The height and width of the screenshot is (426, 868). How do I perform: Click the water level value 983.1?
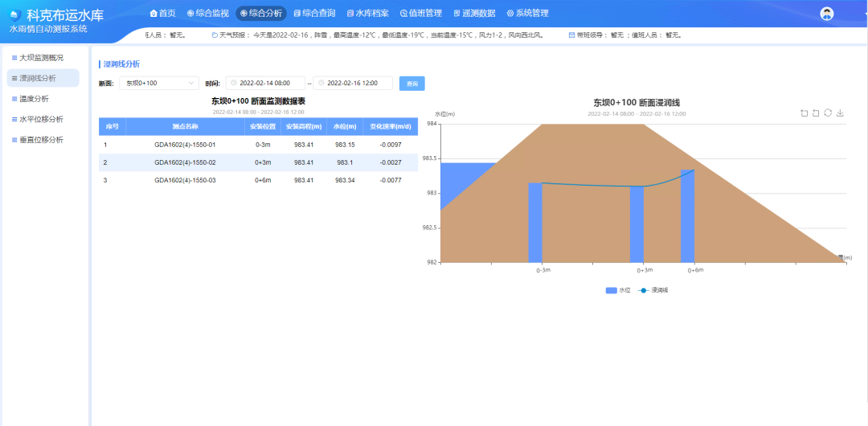[x=345, y=163]
